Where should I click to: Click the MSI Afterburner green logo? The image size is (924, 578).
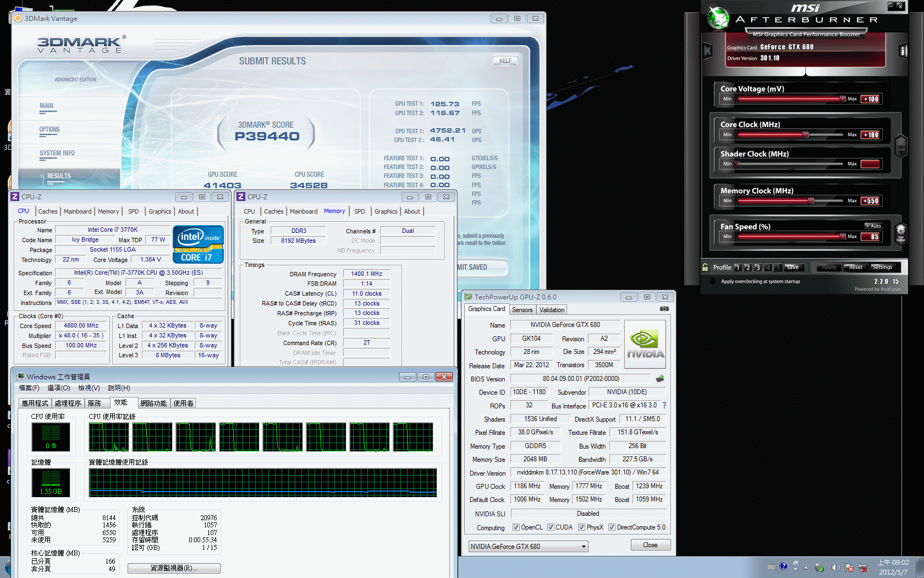[x=718, y=18]
